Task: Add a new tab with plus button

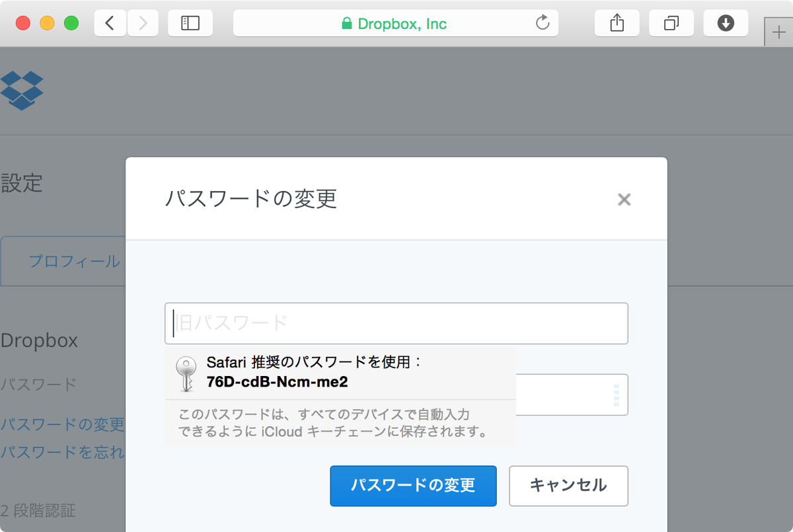Action: [x=778, y=32]
